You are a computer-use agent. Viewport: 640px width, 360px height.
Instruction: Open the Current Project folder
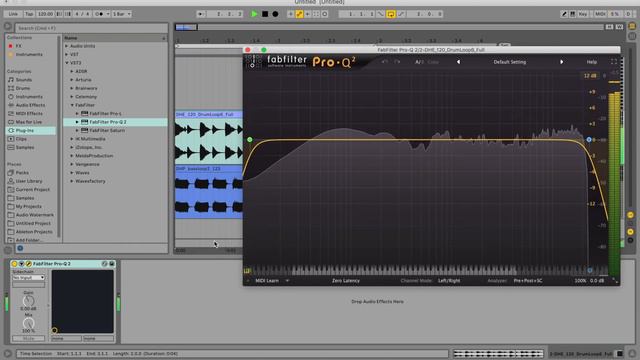pos(33,190)
